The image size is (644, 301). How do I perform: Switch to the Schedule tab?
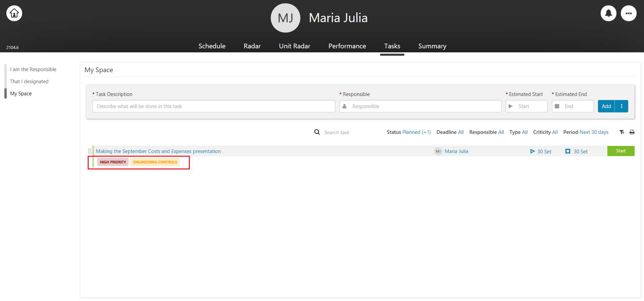212,46
